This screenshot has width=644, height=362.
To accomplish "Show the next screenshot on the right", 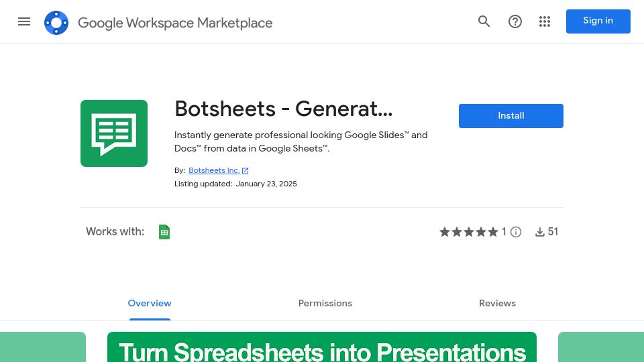I will coord(601,347).
